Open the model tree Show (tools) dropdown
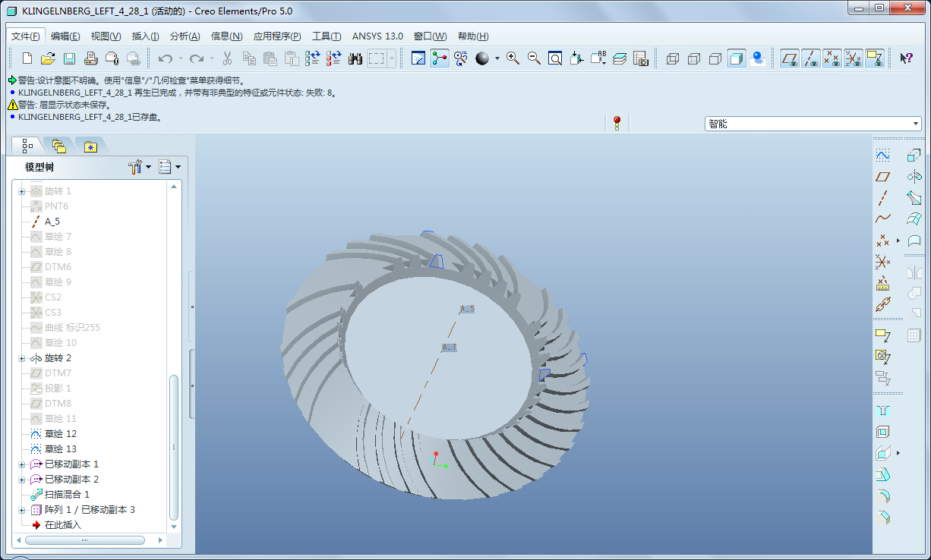 [x=140, y=167]
